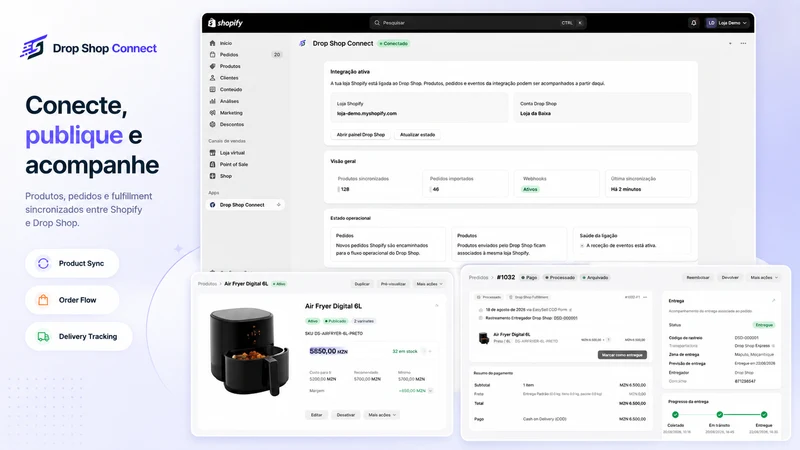Click the Drop Shop Connect logo beside page title

[303, 43]
